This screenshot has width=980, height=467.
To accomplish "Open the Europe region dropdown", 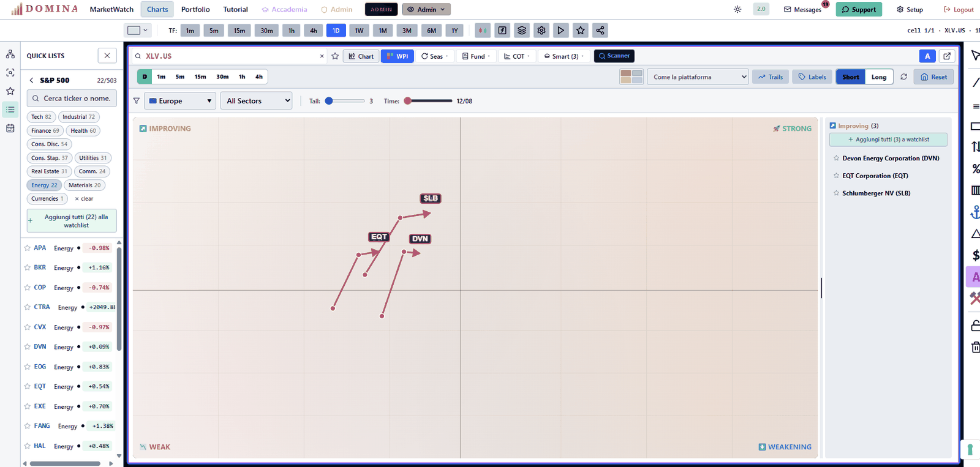I will (x=180, y=101).
